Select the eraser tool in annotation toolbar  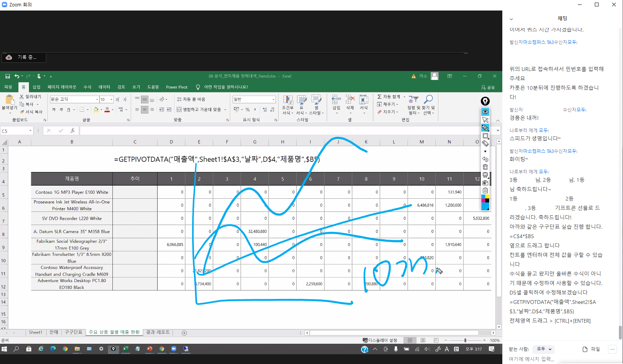pos(485,143)
